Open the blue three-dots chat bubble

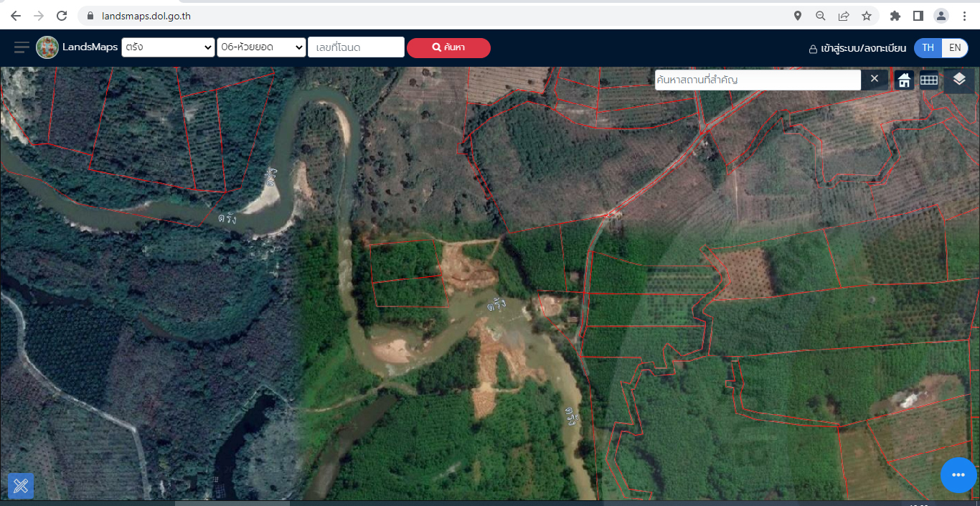[x=958, y=475]
